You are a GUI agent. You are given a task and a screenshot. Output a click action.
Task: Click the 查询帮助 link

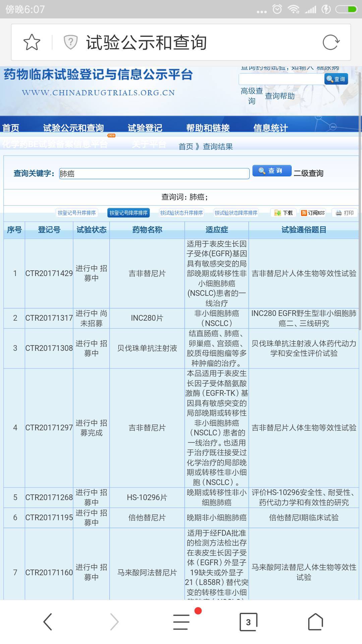(x=280, y=96)
